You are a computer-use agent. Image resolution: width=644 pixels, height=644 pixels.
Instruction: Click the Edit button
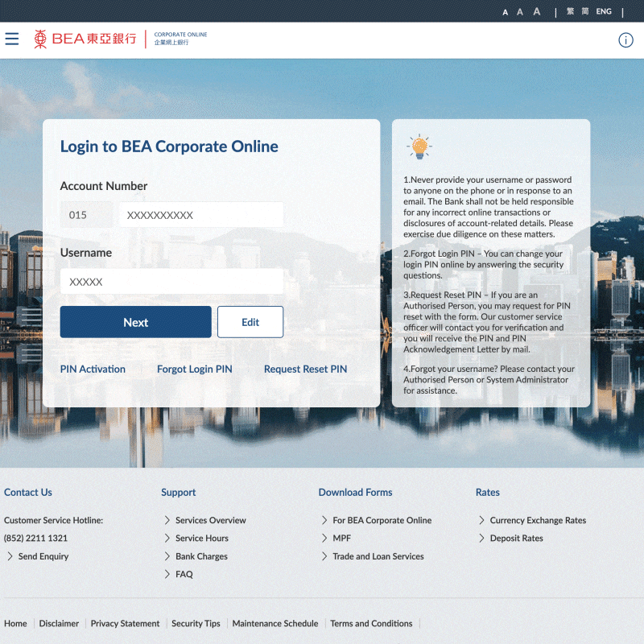(x=250, y=322)
